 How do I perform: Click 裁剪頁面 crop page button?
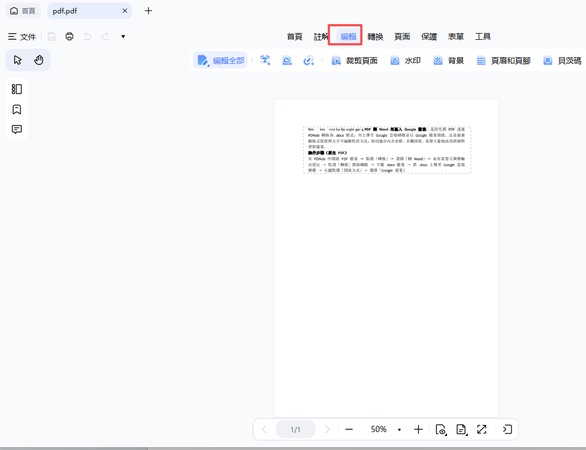coord(354,60)
